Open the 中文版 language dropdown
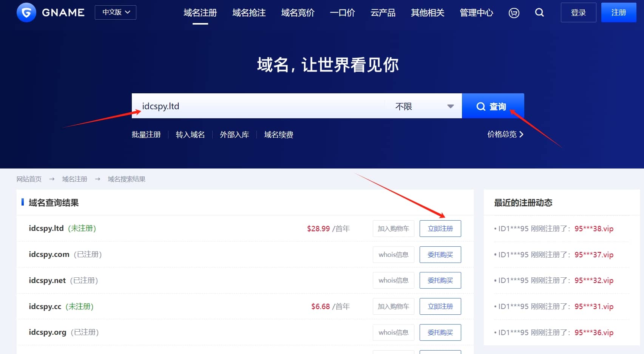Viewport: 644px width, 354px height. [116, 12]
